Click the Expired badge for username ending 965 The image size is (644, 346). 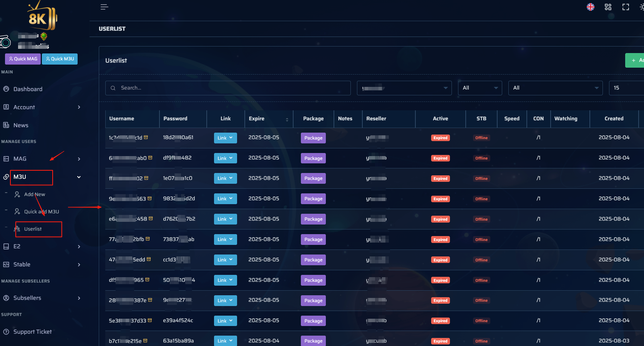tap(440, 280)
